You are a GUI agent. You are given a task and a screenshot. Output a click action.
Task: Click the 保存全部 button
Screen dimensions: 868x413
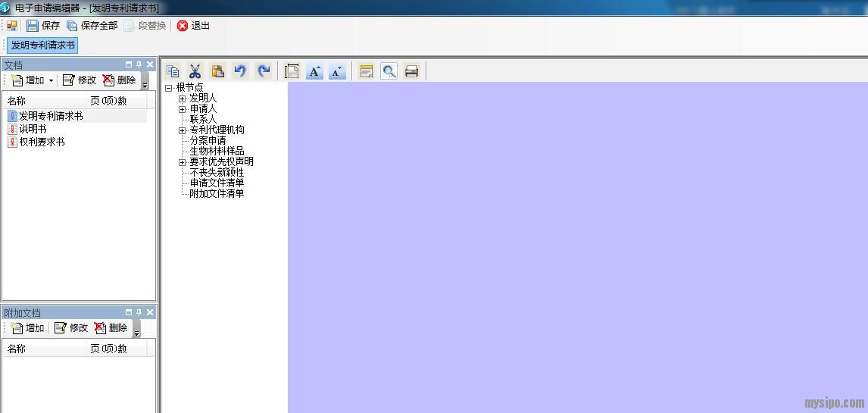[x=92, y=26]
